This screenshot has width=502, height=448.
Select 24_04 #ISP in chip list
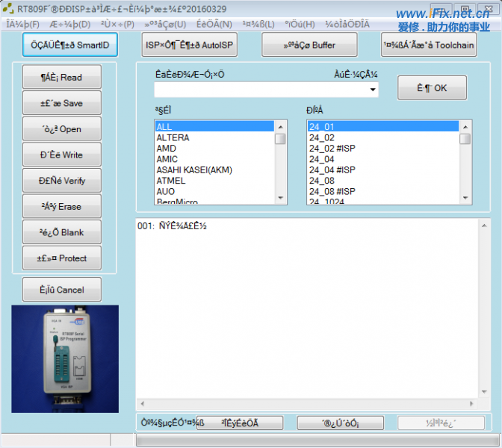coord(336,169)
